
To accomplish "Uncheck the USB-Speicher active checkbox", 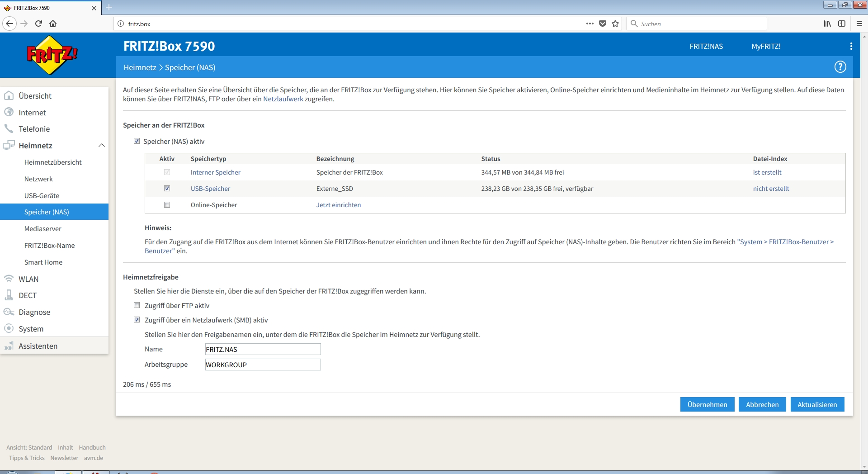I will point(167,189).
